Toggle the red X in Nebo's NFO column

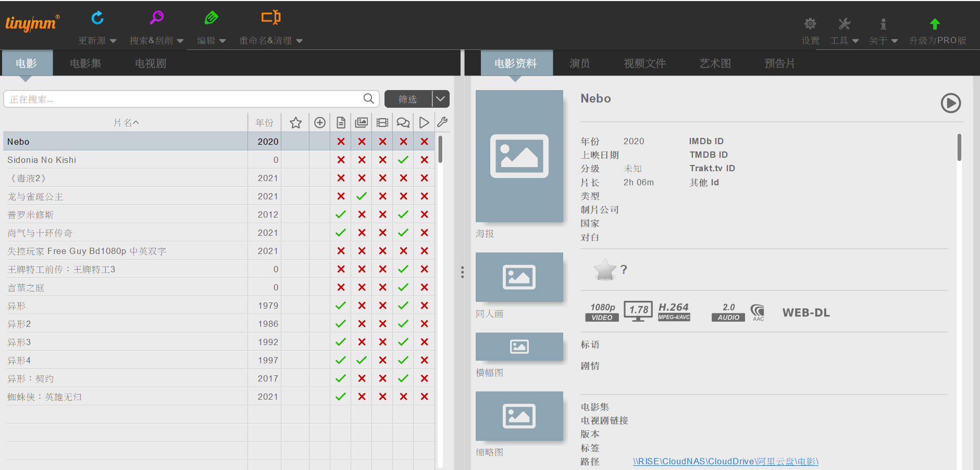(341, 141)
